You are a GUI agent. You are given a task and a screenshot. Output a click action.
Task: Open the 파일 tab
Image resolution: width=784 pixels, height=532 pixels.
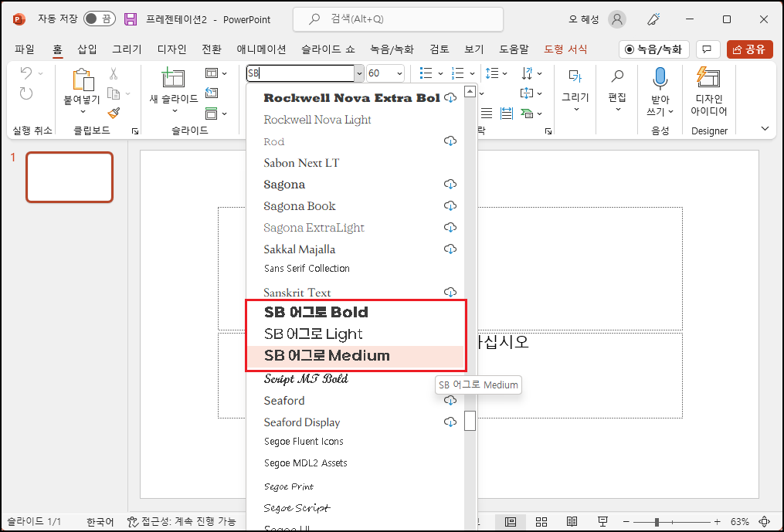pyautogui.click(x=25, y=49)
